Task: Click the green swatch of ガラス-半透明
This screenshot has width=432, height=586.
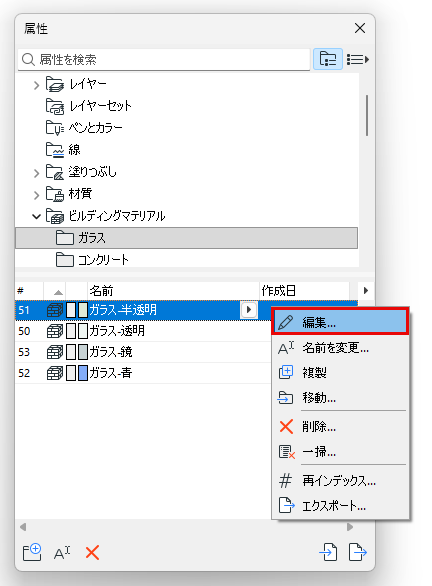Action: (83, 310)
